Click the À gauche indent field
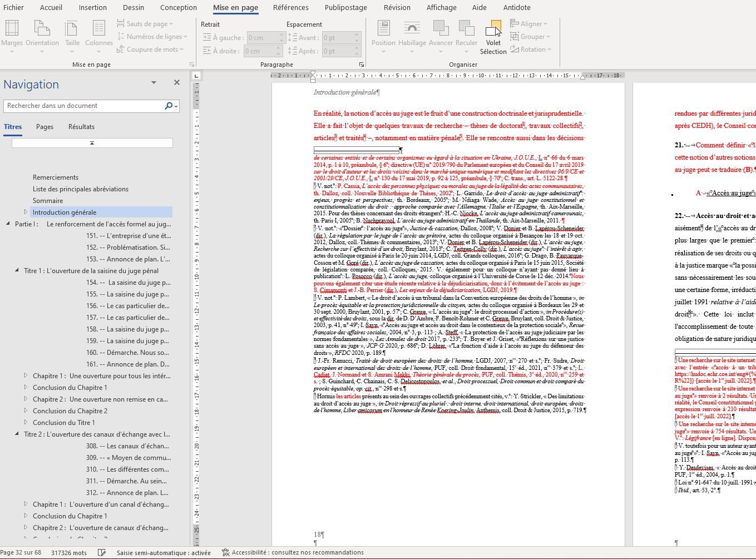This screenshot has height=559, width=756. click(x=263, y=38)
